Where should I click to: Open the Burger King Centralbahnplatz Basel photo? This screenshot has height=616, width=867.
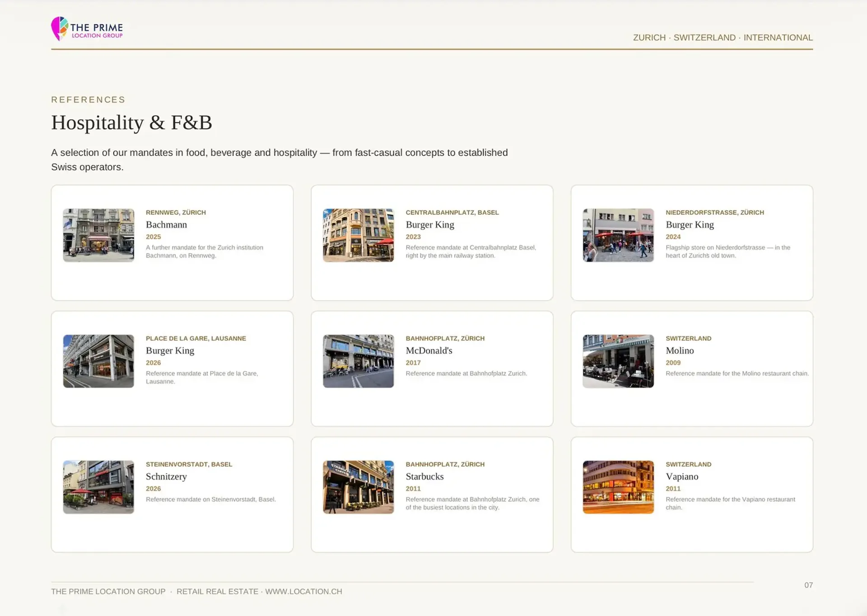[x=359, y=235]
